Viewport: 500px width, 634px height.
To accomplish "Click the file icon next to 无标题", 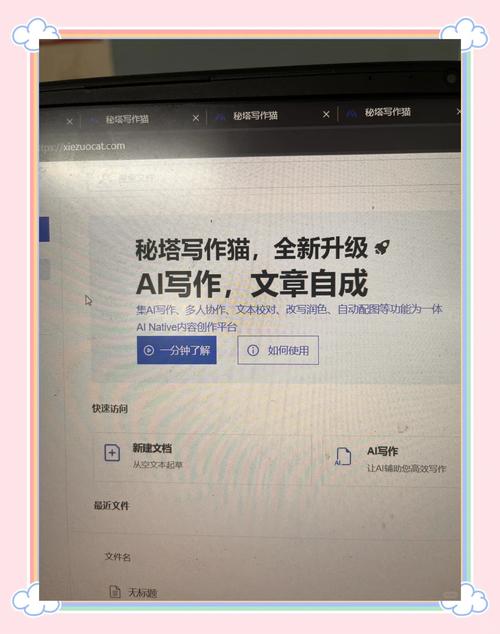I will point(115,592).
